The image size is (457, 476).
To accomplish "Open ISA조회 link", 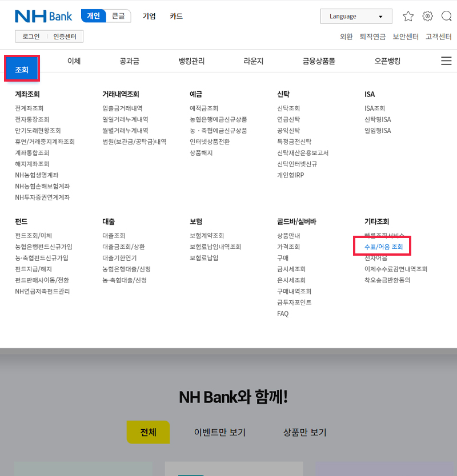I will (375, 108).
